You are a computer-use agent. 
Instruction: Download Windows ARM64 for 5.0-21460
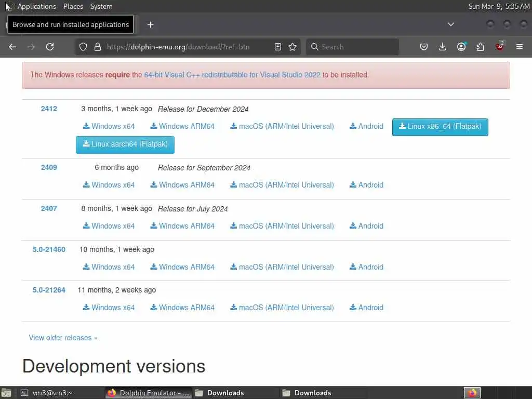(x=182, y=267)
